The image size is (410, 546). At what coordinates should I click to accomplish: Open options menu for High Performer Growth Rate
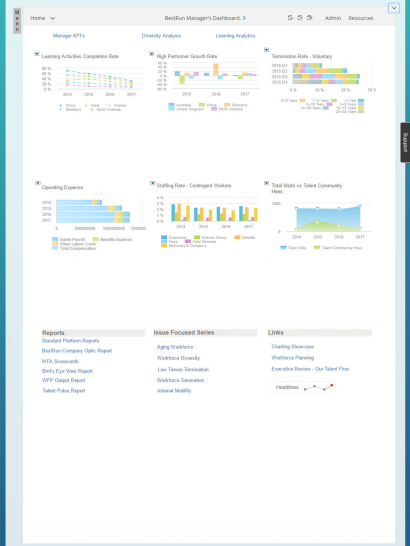tap(152, 54)
